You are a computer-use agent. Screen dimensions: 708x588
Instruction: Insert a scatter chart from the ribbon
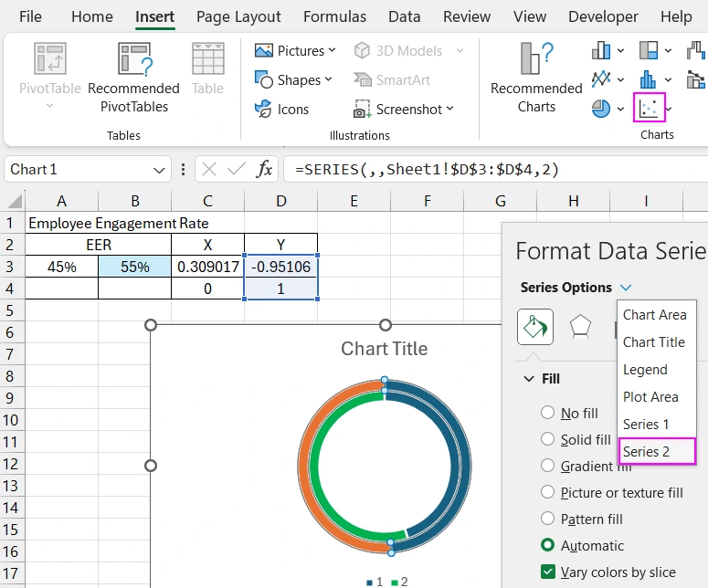click(x=650, y=109)
